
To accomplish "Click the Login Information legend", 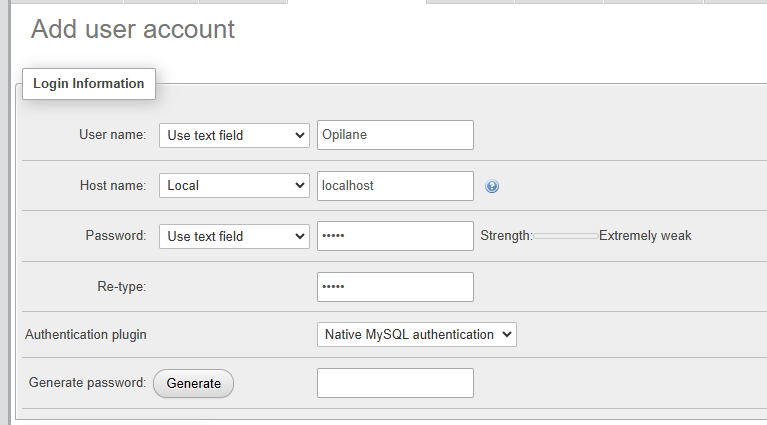I will pyautogui.click(x=89, y=84).
